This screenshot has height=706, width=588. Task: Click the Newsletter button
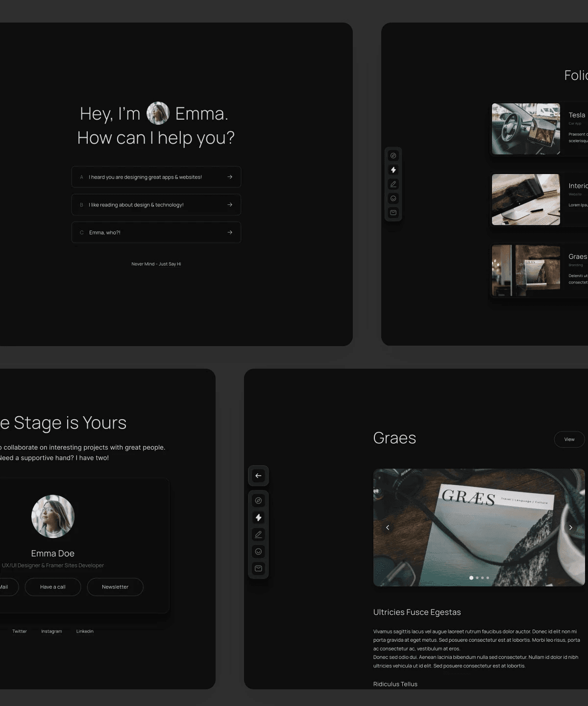(x=115, y=587)
